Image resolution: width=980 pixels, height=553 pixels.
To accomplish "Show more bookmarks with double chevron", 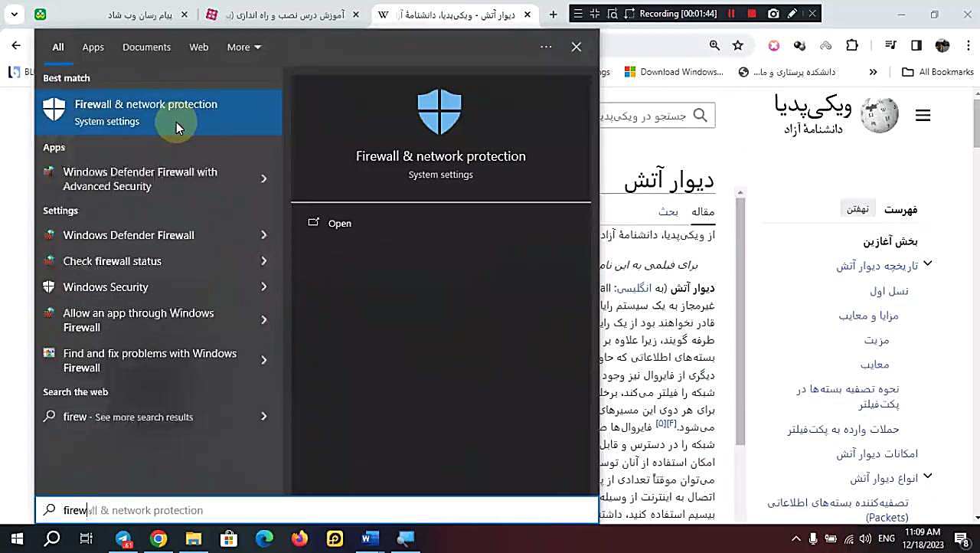I will 873,72.
